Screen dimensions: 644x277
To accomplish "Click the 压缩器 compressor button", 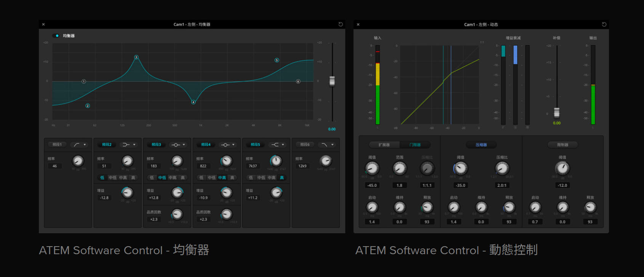I will pyautogui.click(x=481, y=145).
